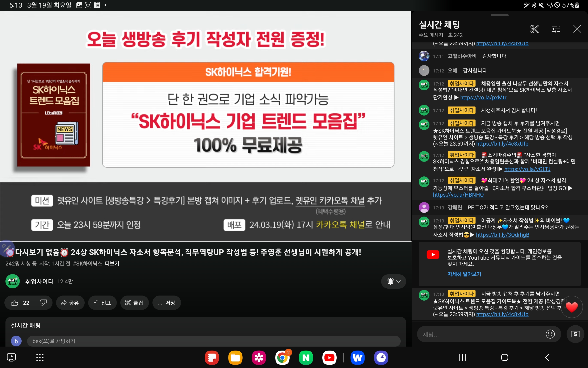The height and width of the screenshot is (368, 588).
Task: Expand description with 더보기
Action: point(112,263)
